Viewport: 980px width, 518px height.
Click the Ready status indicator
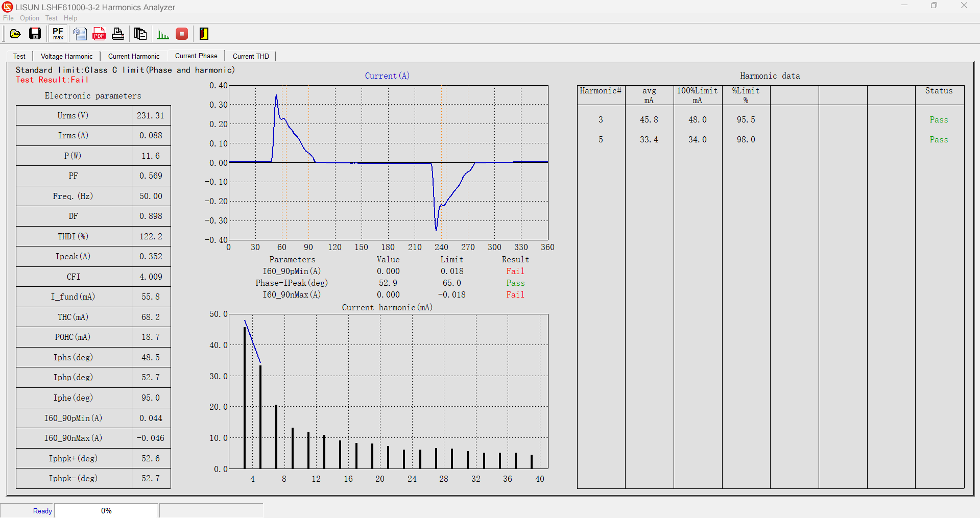click(42, 510)
